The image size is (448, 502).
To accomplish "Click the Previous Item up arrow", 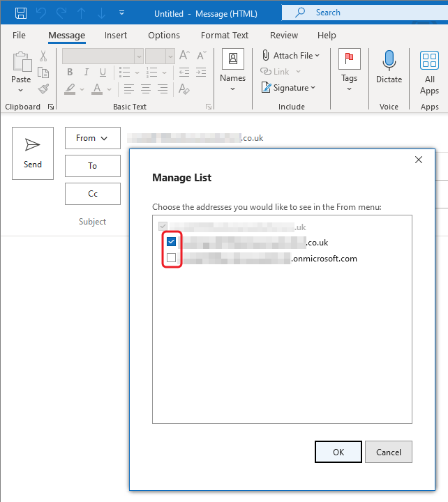I will [x=82, y=13].
